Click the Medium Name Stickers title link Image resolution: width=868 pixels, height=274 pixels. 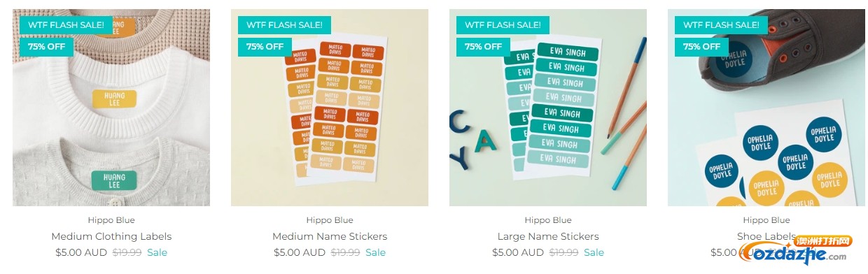click(x=330, y=236)
